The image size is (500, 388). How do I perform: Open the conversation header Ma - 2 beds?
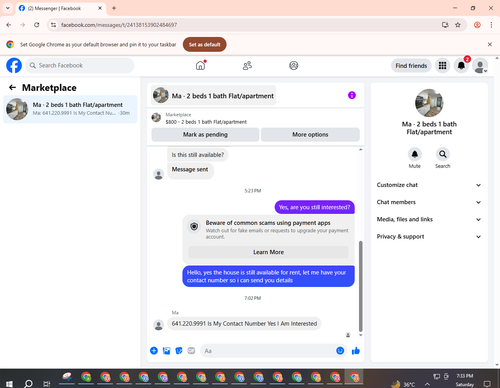pyautogui.click(x=213, y=96)
